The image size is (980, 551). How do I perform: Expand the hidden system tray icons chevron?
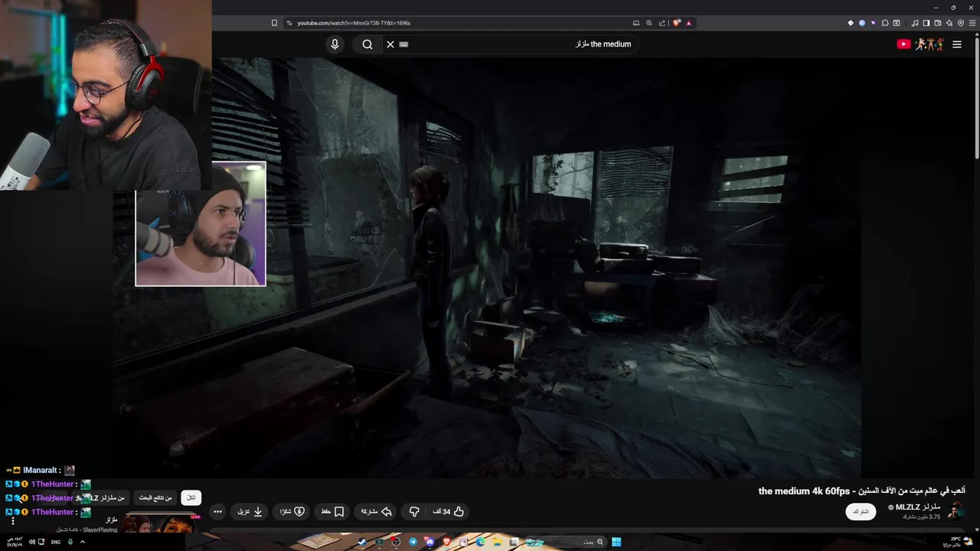click(83, 542)
